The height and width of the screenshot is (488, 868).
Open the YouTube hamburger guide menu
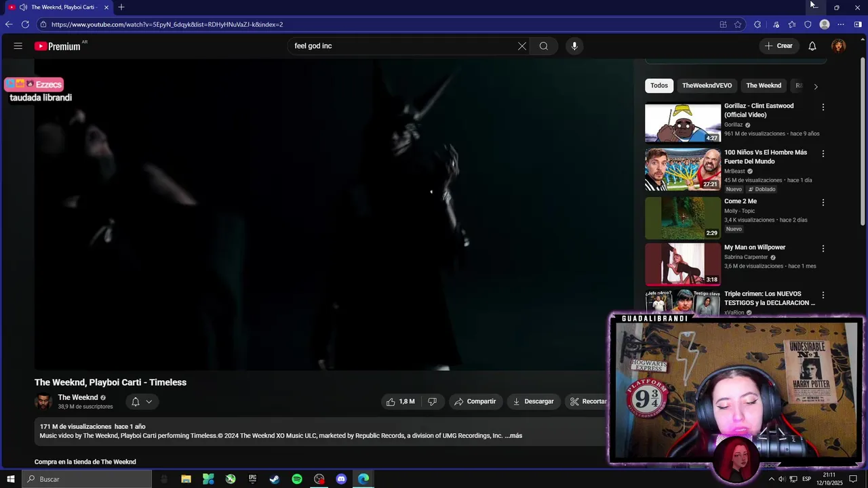click(18, 46)
